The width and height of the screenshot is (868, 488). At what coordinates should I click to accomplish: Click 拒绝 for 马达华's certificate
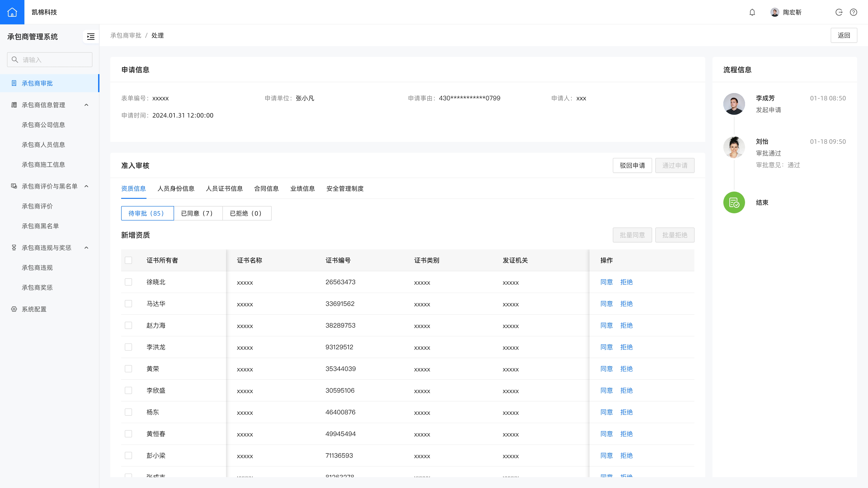click(626, 304)
